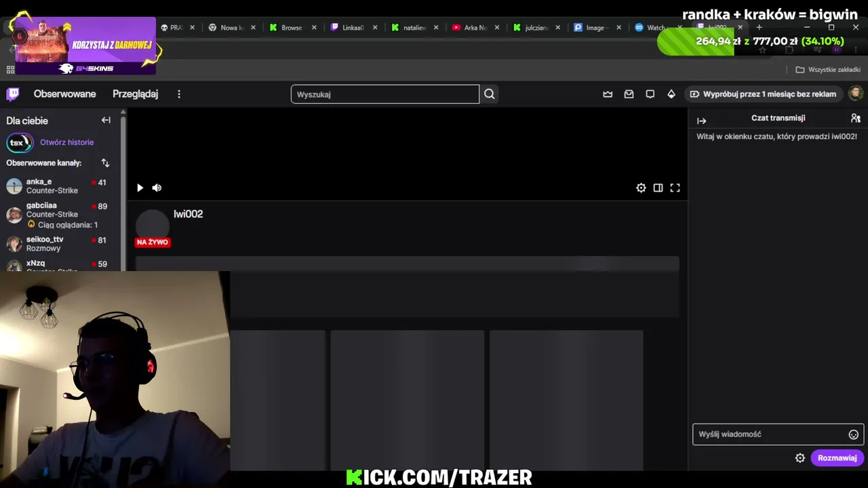
Task: Open the Przeglądaj tab
Action: coord(136,94)
